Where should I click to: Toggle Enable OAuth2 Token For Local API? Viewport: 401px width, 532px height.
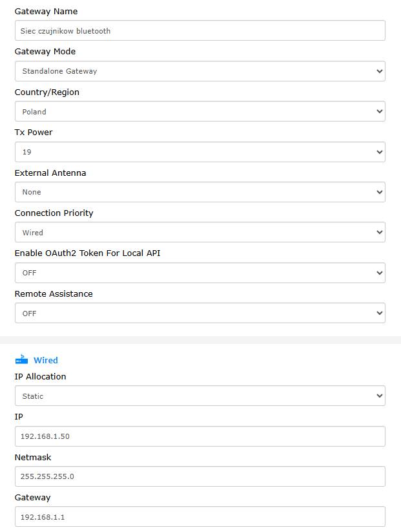coord(200,273)
